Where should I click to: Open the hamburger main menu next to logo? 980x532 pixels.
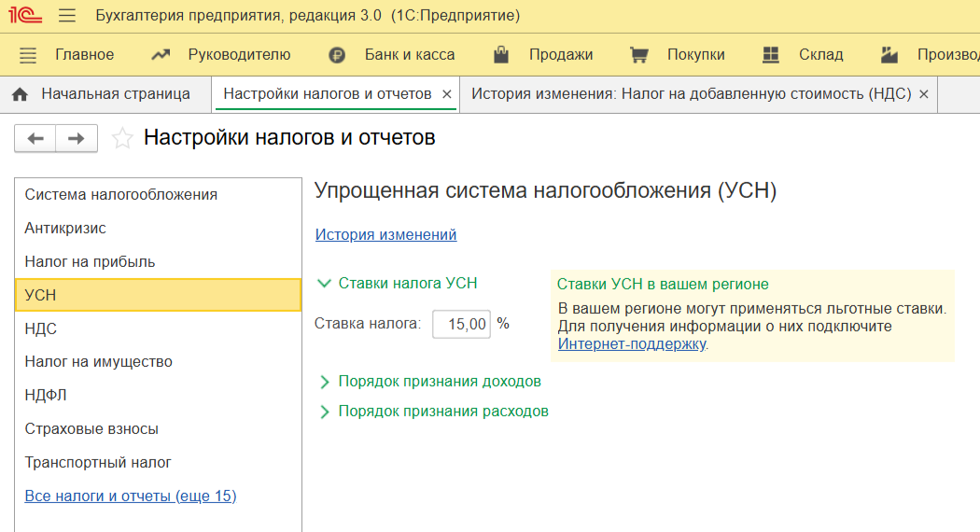point(67,16)
